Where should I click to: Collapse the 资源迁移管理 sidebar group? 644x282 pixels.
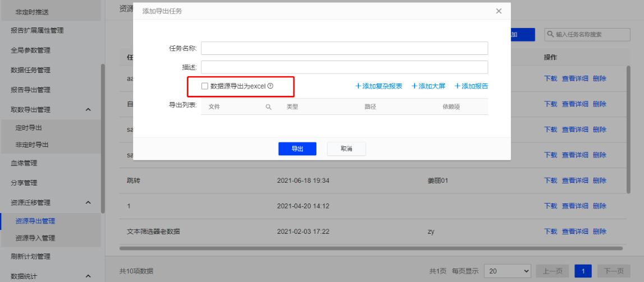[x=88, y=202]
